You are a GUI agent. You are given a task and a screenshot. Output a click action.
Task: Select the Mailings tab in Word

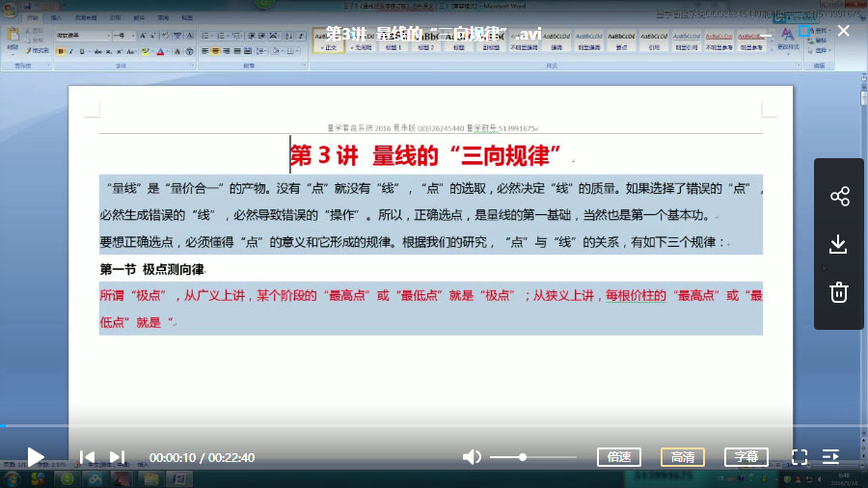click(x=139, y=18)
